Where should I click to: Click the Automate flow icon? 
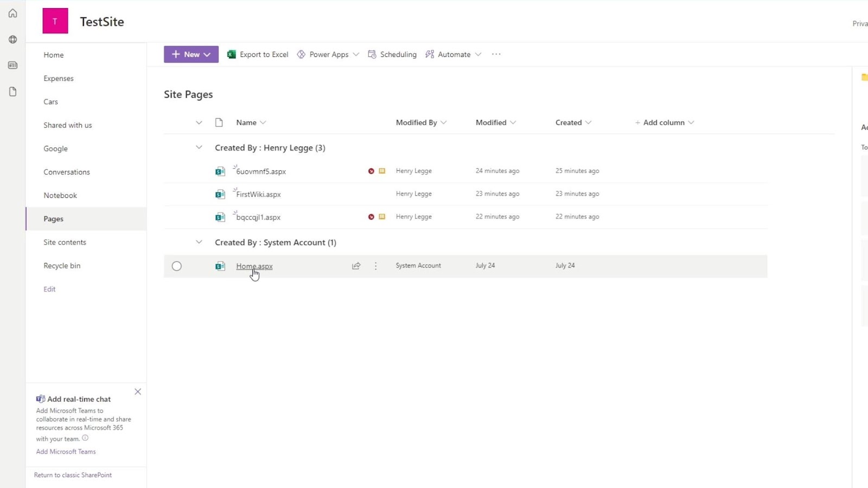click(430, 54)
